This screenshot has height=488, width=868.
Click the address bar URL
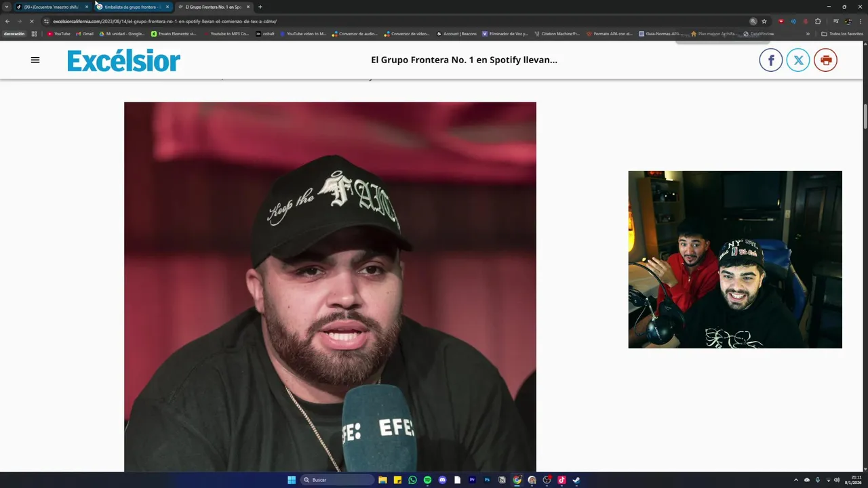pos(165,21)
